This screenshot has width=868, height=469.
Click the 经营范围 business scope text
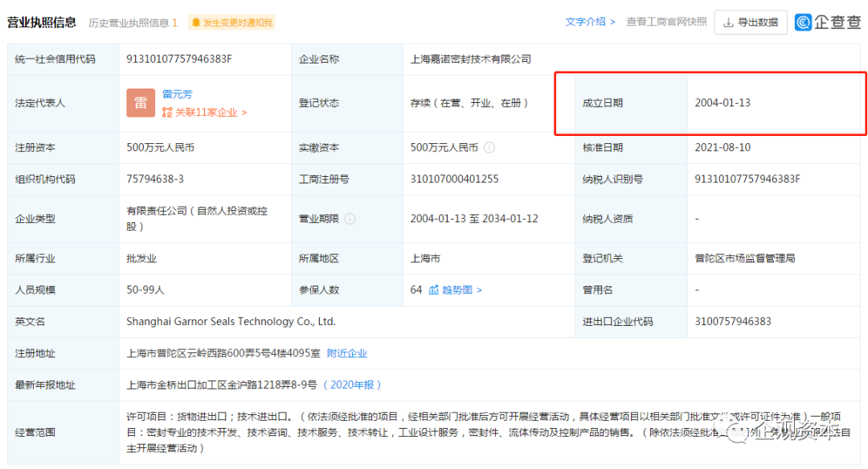489,433
